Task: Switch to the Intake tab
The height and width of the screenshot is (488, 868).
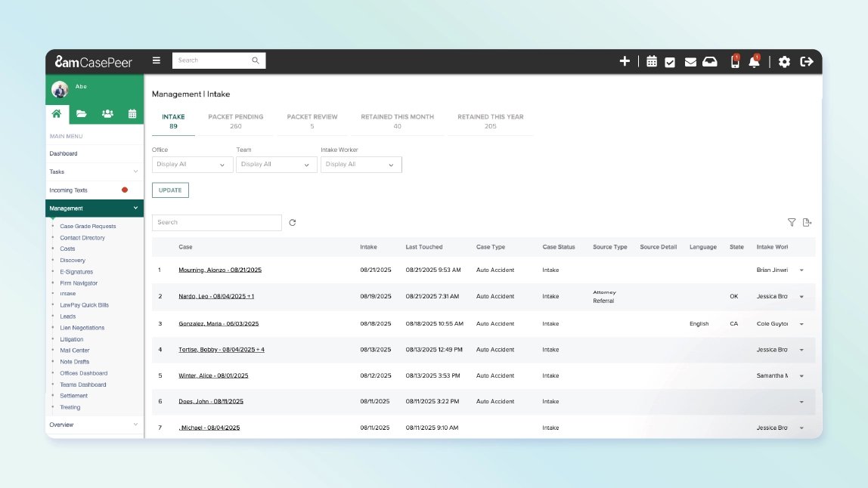Action: coord(173,121)
